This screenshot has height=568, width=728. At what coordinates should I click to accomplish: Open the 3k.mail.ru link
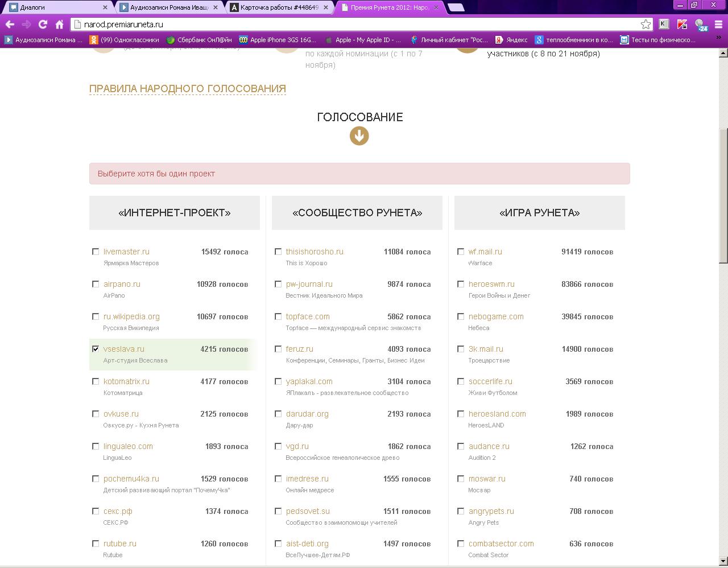point(486,349)
